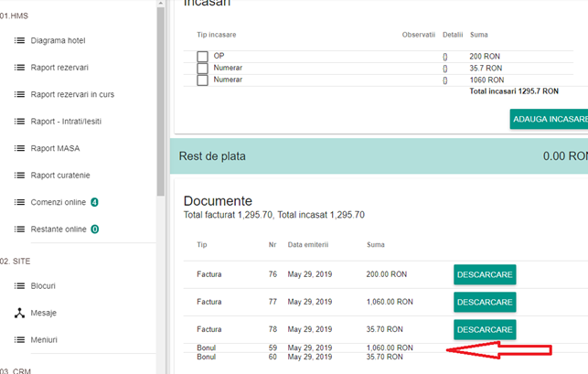Viewport: 588px width, 374px height.
Task: Click the 1,060.00 RON amount of Factura 77
Action: tap(390, 302)
